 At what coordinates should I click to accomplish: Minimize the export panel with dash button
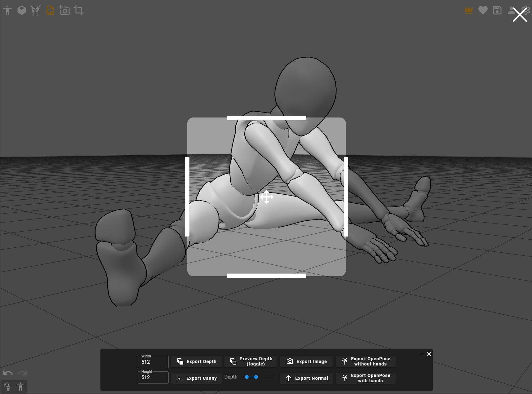coord(422,354)
